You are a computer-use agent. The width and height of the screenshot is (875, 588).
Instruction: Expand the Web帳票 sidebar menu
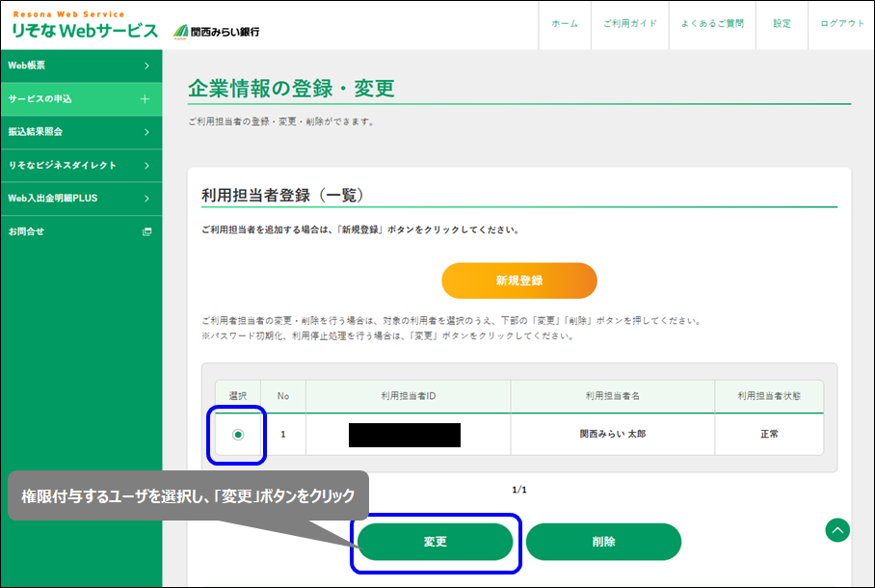[81, 66]
